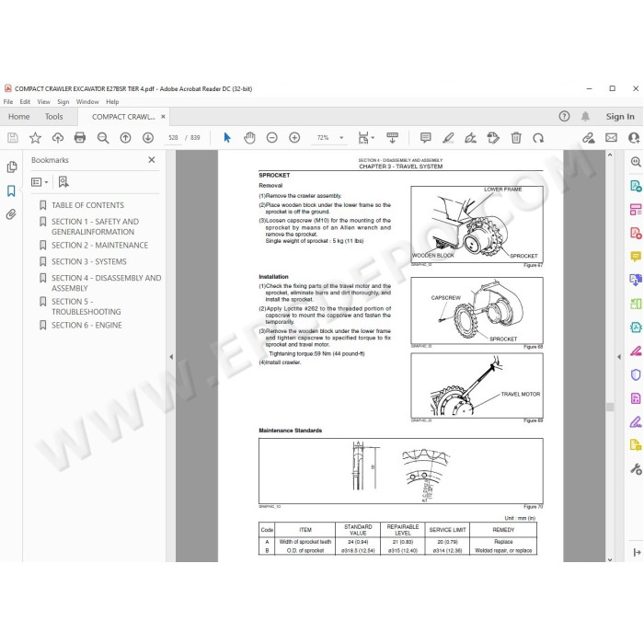Screen dimensions: 644x644
Task: Close the Bookmarks panel
Action: [x=152, y=160]
